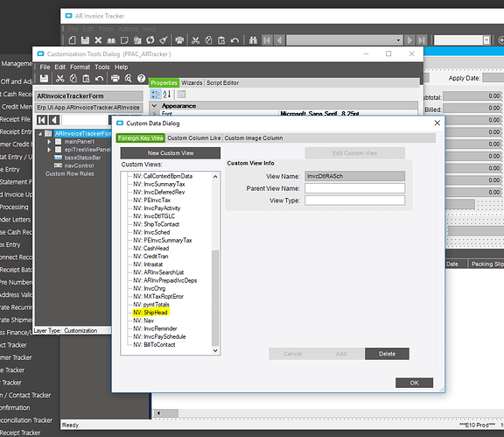Click Save icon in Customization Tools toolbar
The width and height of the screenshot is (504, 437).
pos(44,78)
